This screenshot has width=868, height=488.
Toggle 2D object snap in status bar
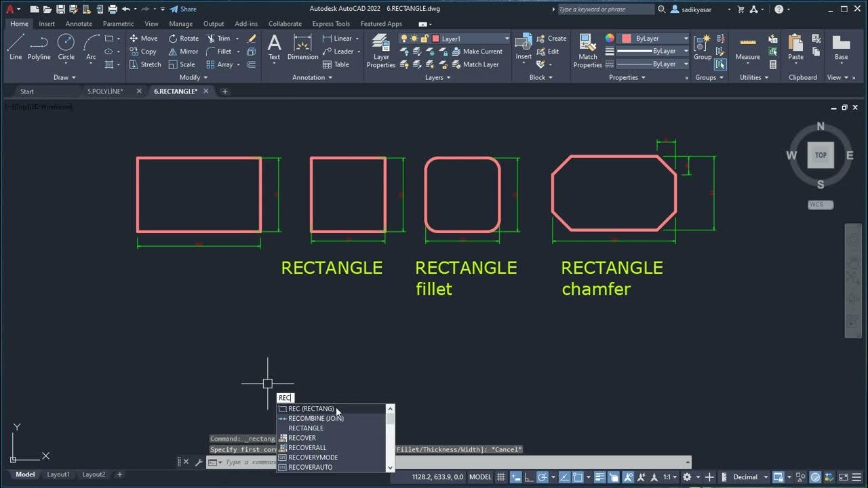point(578,477)
